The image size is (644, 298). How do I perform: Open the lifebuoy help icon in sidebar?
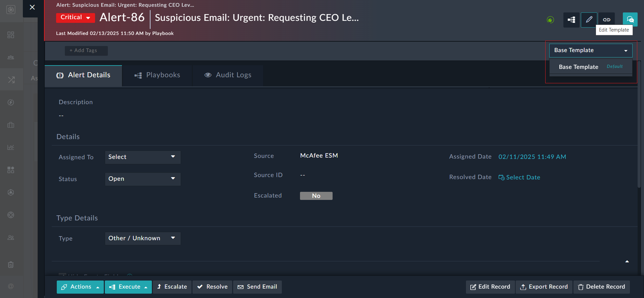11,215
